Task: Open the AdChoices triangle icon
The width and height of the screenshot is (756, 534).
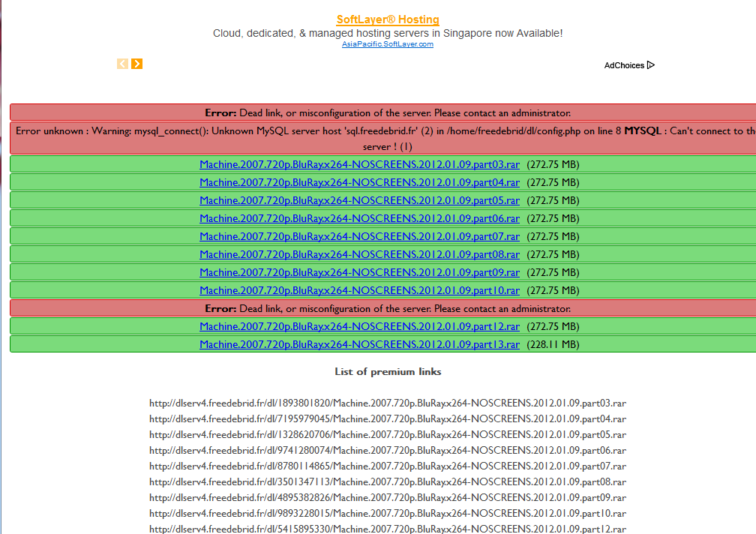Action: (651, 65)
